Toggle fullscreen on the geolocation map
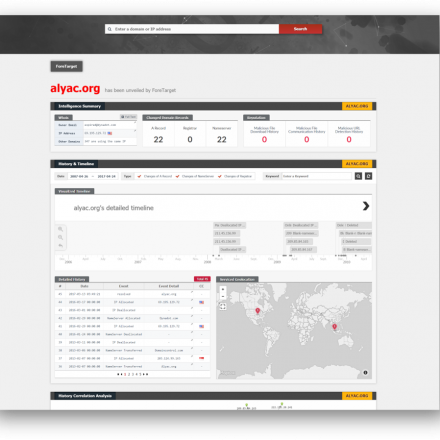 [x=223, y=306]
